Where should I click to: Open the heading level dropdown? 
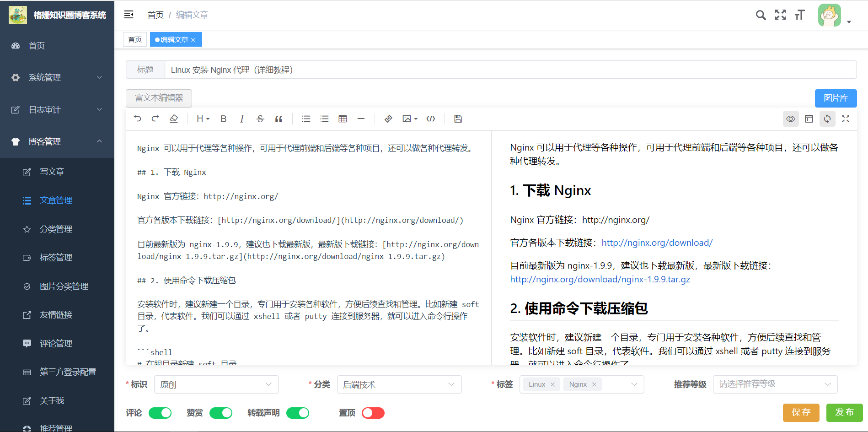coord(203,119)
